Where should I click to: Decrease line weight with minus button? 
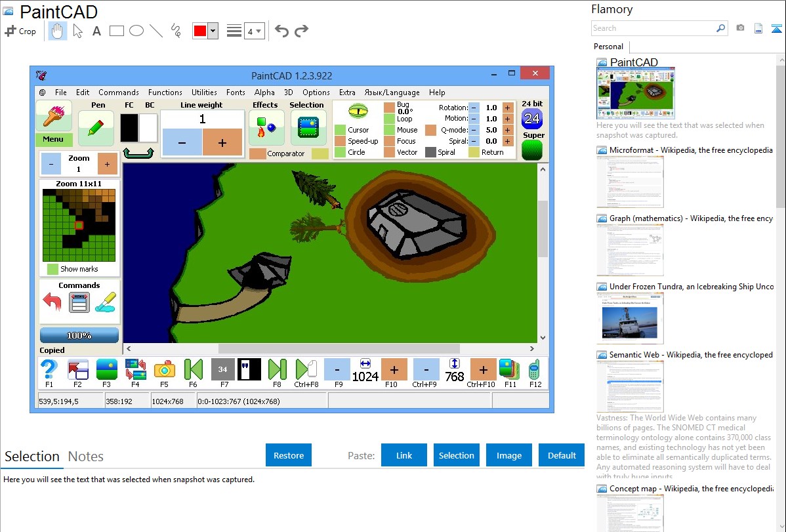(182, 143)
